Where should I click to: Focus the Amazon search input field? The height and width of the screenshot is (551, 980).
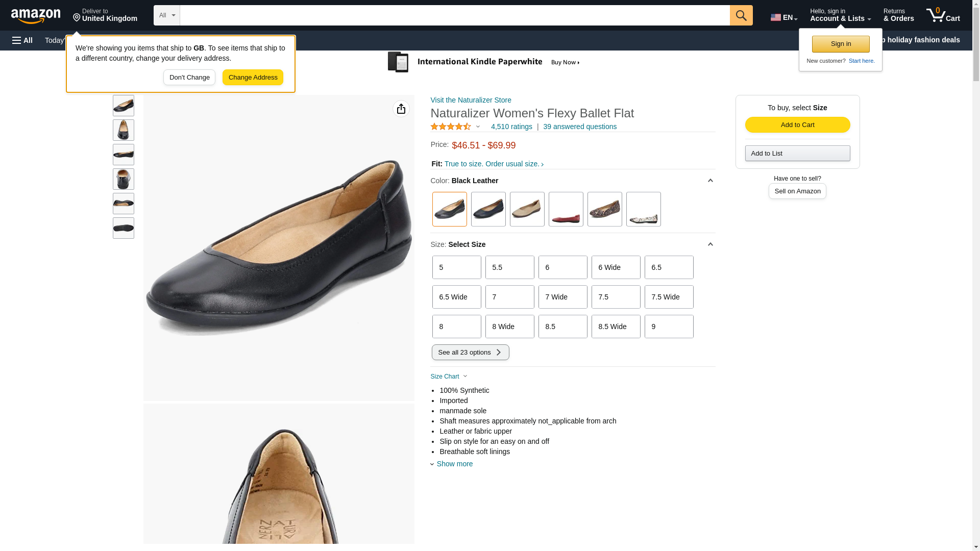coord(455,15)
